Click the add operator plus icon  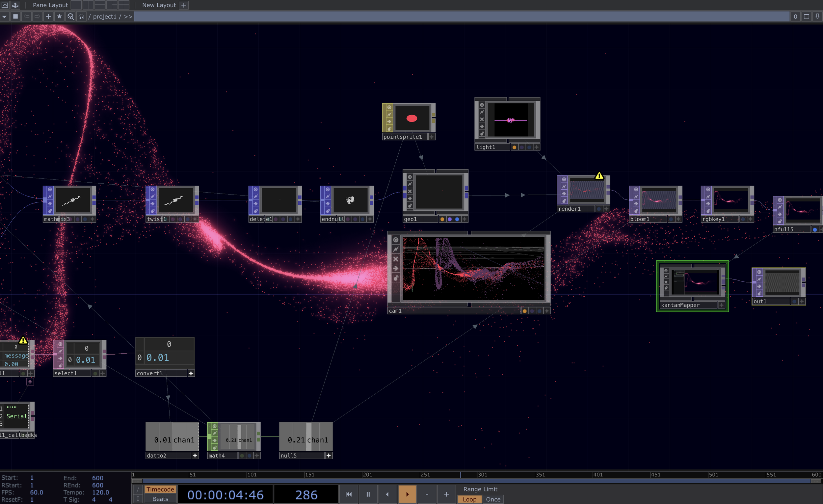[x=48, y=16]
